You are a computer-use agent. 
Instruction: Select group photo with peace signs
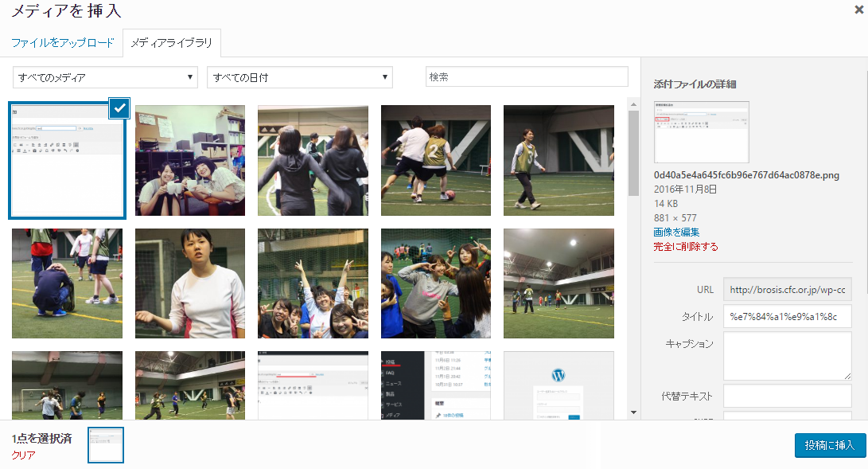(x=313, y=283)
